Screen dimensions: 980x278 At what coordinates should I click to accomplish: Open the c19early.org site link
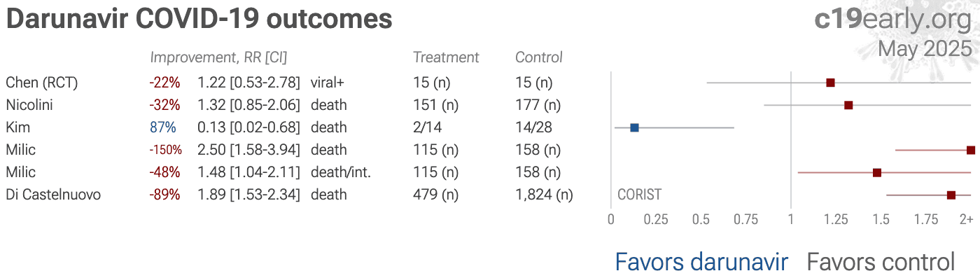(x=893, y=19)
